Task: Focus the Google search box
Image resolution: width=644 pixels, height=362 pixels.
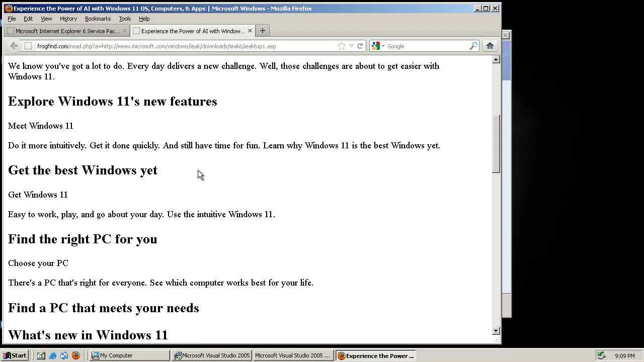Action: click(x=427, y=46)
